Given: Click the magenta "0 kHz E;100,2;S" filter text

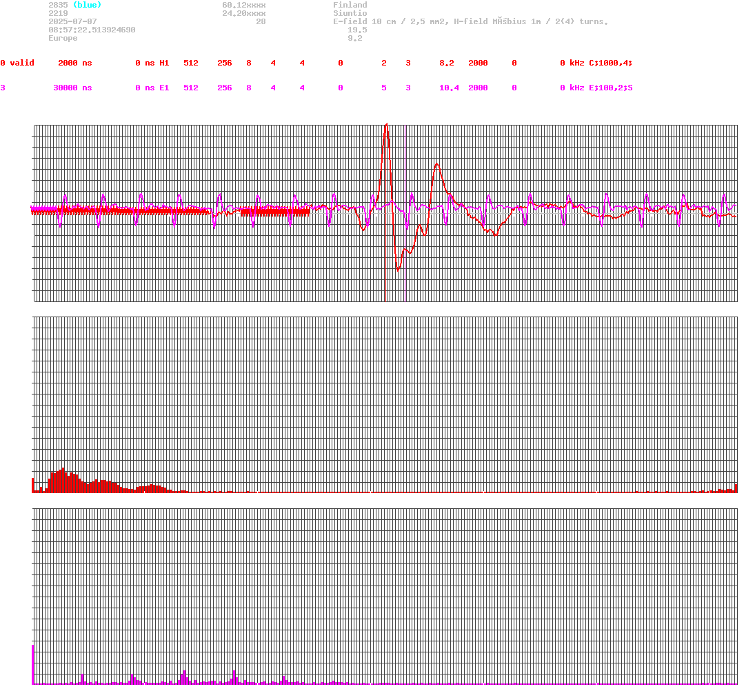Looking at the screenshot, I should tap(596, 88).
